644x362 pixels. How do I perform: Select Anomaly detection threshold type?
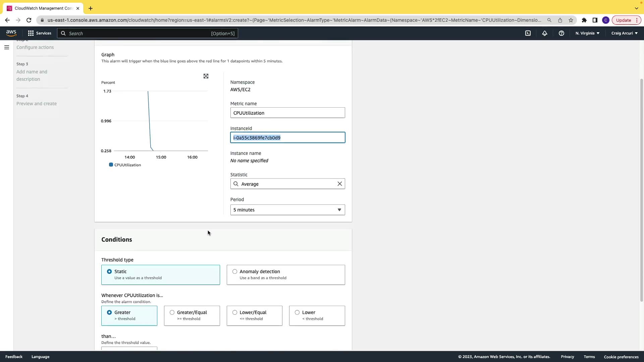pyautogui.click(x=235, y=271)
